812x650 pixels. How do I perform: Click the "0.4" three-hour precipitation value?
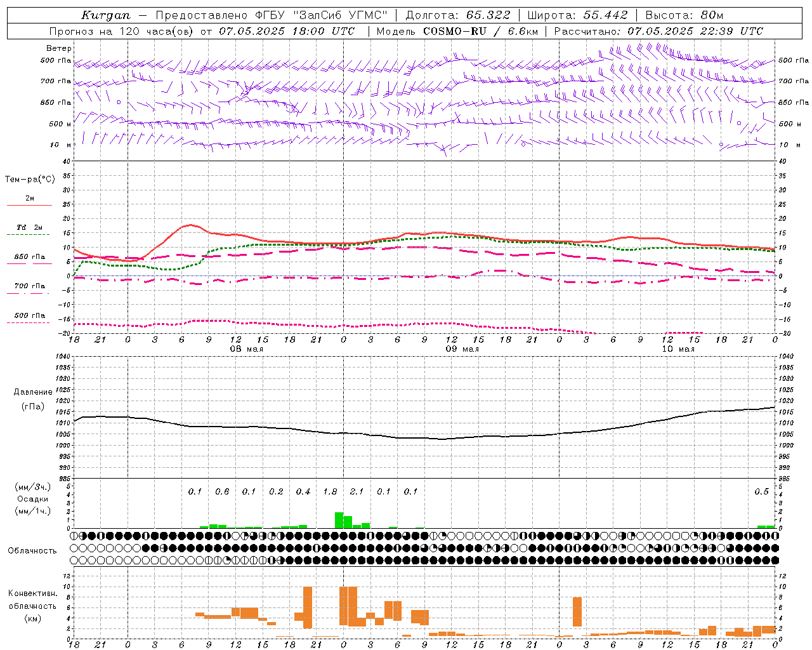coord(303,492)
